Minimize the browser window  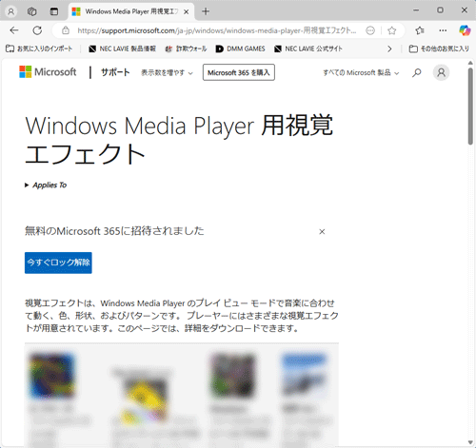[416, 10]
